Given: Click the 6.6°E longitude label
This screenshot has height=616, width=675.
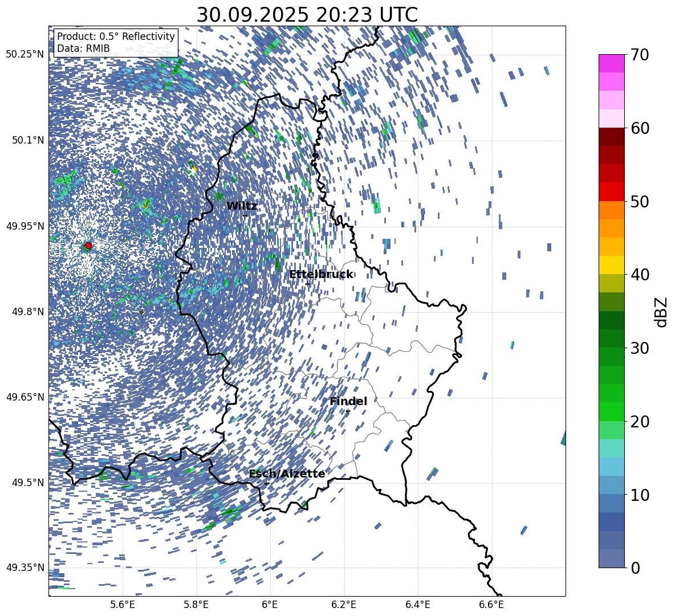Looking at the screenshot, I should pos(491,605).
